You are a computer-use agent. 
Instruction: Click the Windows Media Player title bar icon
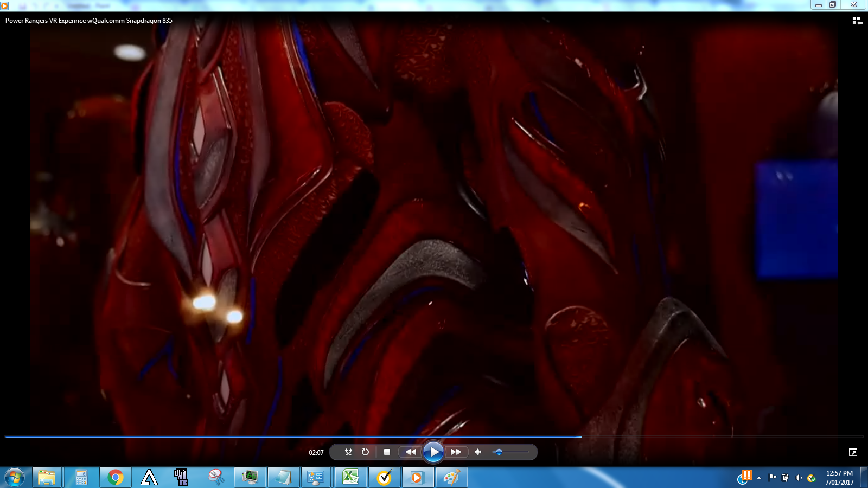click(x=4, y=5)
